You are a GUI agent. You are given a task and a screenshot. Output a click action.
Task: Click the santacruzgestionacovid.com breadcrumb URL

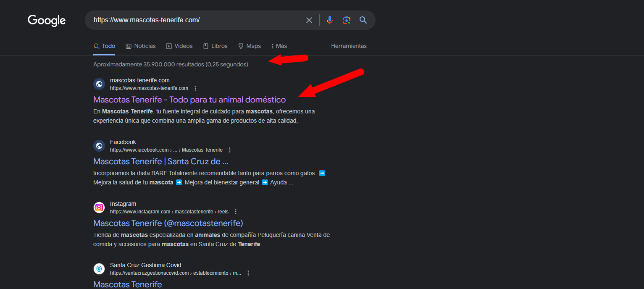coord(176,273)
